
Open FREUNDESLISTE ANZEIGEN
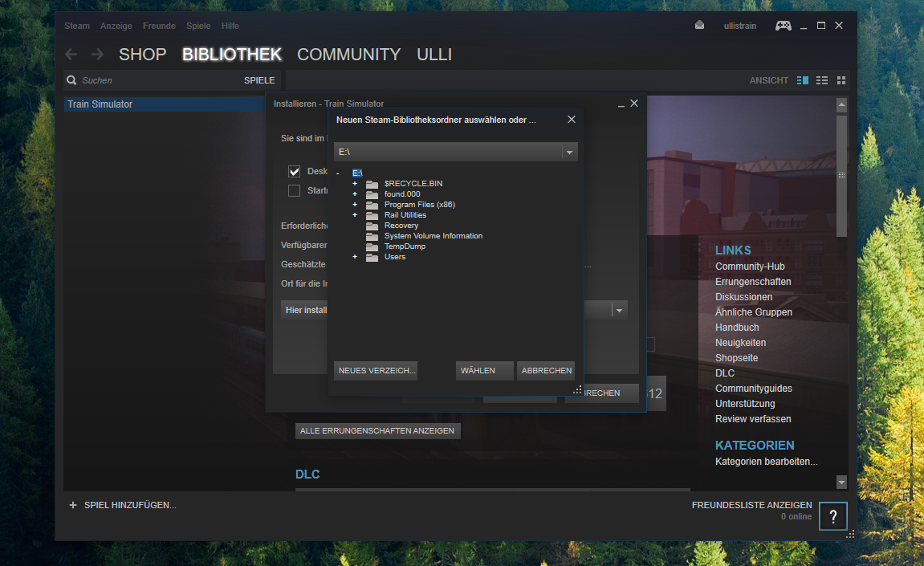click(x=752, y=505)
